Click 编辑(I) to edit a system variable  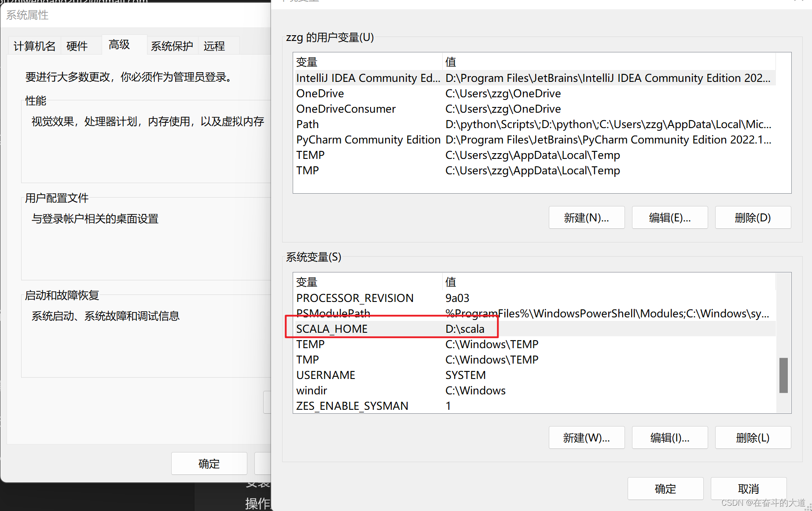(x=669, y=437)
